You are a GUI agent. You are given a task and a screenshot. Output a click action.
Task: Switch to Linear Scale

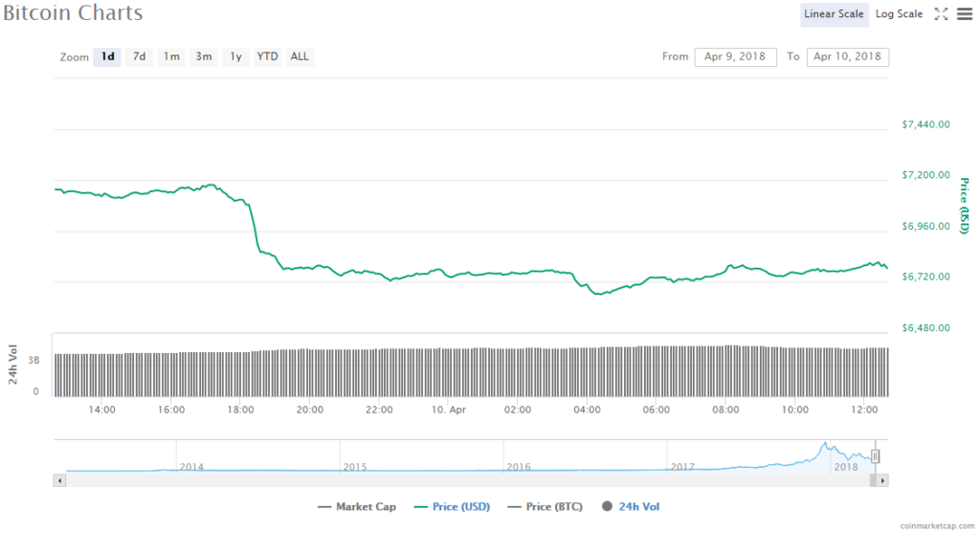tap(834, 14)
